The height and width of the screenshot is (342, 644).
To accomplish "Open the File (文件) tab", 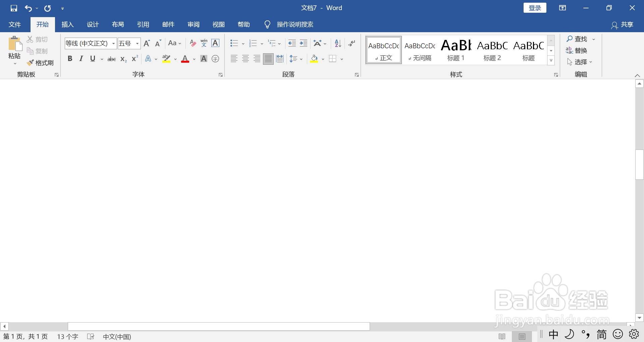I will 15,24.
